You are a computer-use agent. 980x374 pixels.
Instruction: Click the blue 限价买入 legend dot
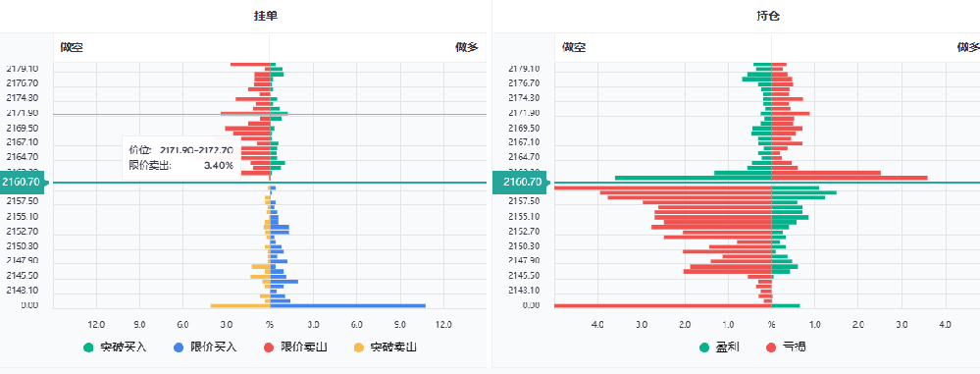pos(179,347)
